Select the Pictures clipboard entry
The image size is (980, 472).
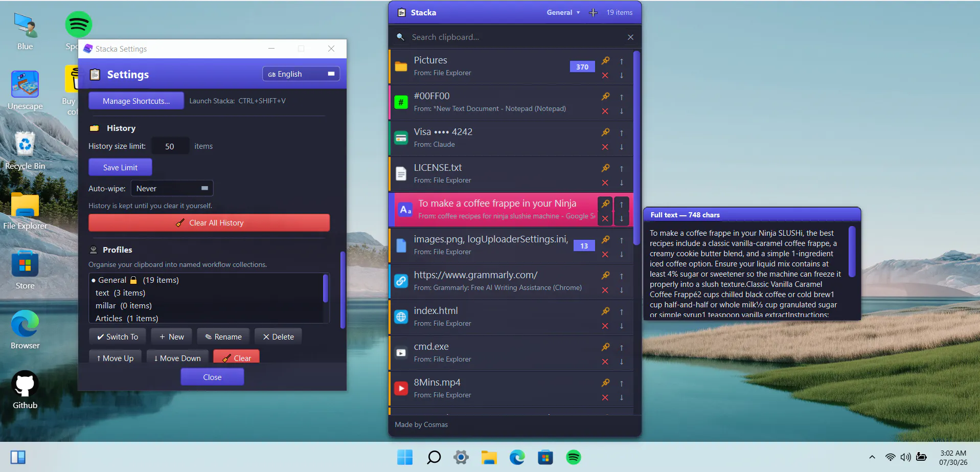pyautogui.click(x=511, y=66)
